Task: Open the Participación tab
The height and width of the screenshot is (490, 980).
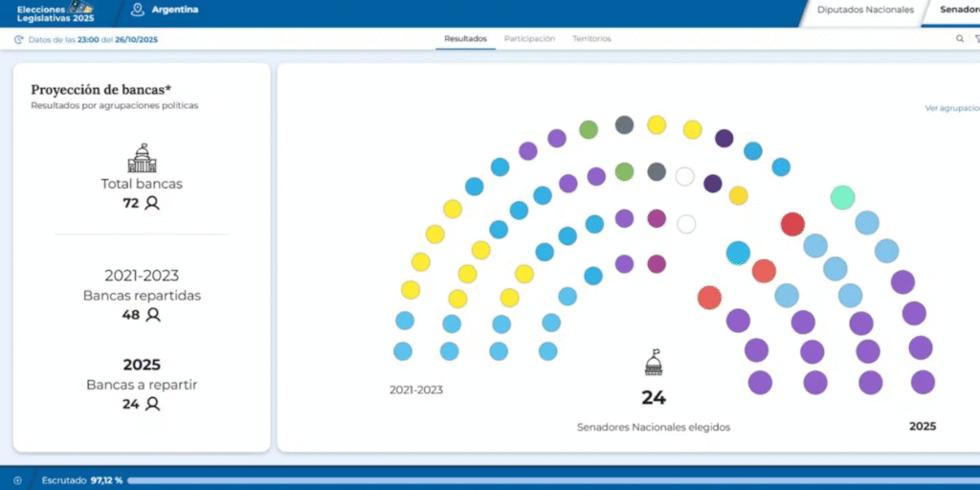Action: tap(529, 39)
